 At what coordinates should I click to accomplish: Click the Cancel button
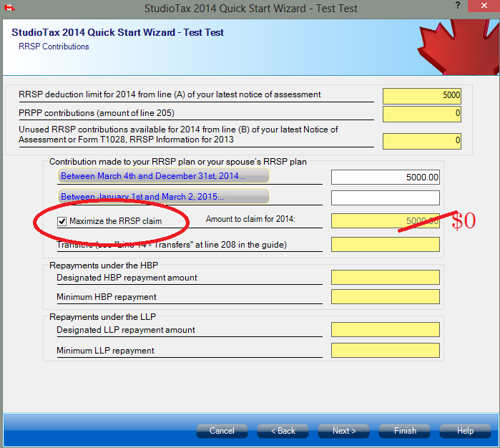coord(222,431)
